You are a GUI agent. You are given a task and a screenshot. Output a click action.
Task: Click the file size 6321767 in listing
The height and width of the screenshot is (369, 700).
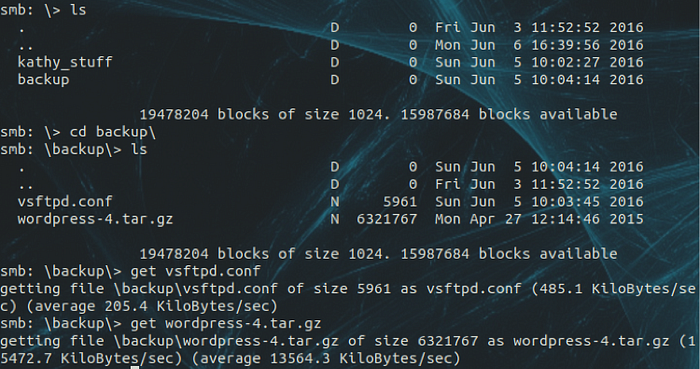point(387,219)
